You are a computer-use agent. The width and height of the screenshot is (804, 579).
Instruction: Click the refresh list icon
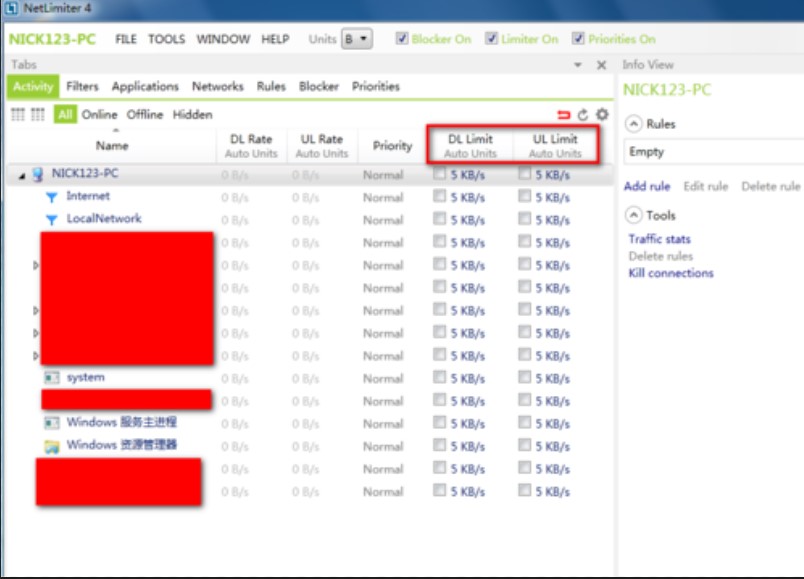583,115
